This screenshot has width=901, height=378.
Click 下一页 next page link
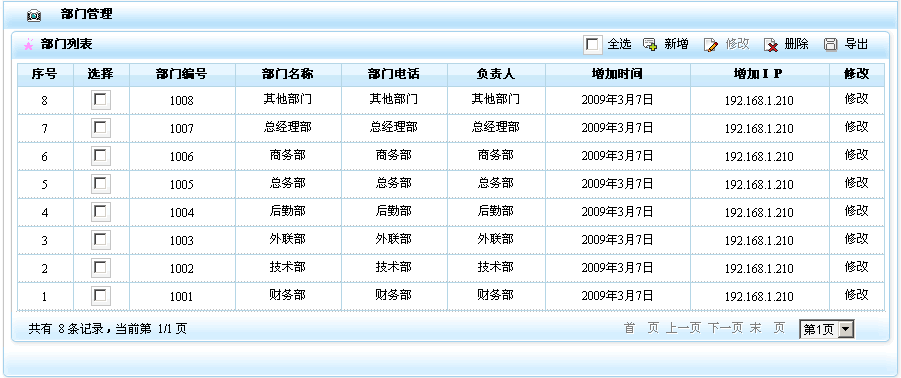point(725,328)
